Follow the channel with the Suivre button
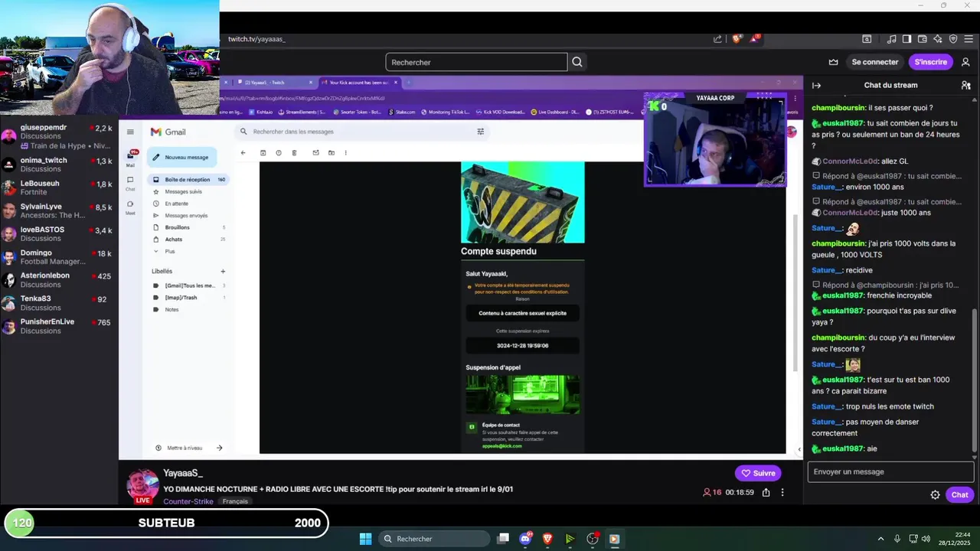 tap(758, 473)
